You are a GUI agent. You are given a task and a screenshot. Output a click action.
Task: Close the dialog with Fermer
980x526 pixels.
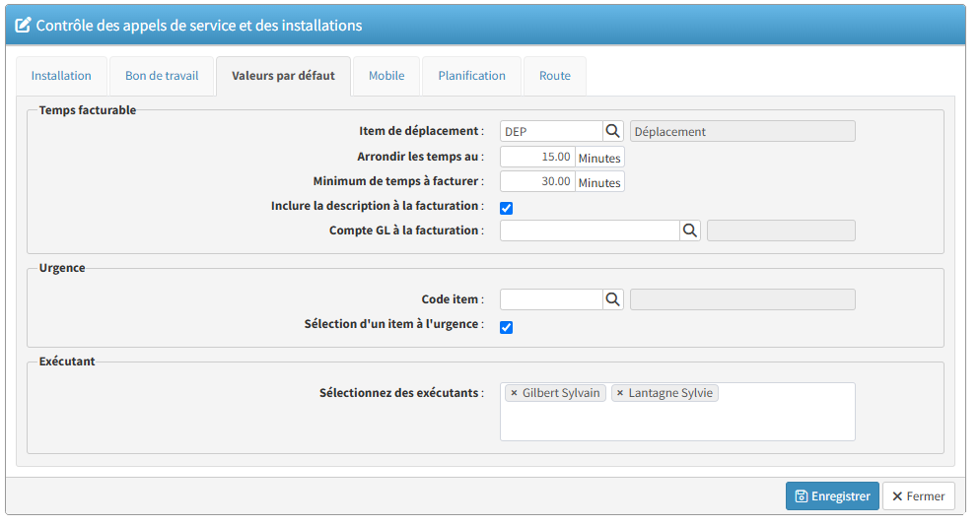pos(919,496)
